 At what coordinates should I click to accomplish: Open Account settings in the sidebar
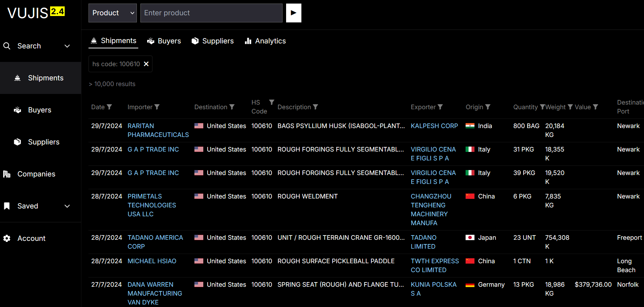(31, 238)
